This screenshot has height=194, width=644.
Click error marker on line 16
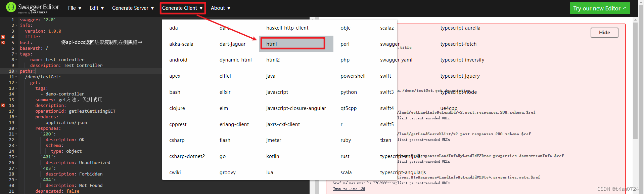tap(3, 106)
